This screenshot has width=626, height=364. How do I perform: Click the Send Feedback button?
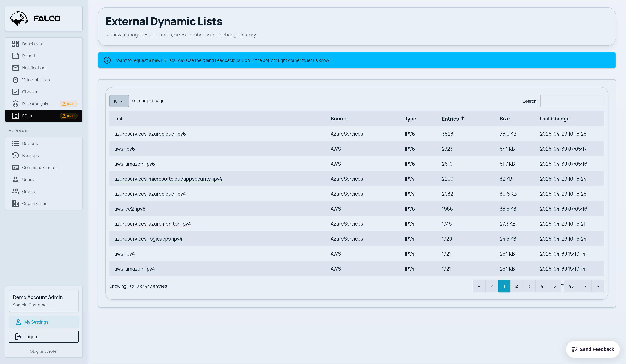pyautogui.click(x=593, y=349)
